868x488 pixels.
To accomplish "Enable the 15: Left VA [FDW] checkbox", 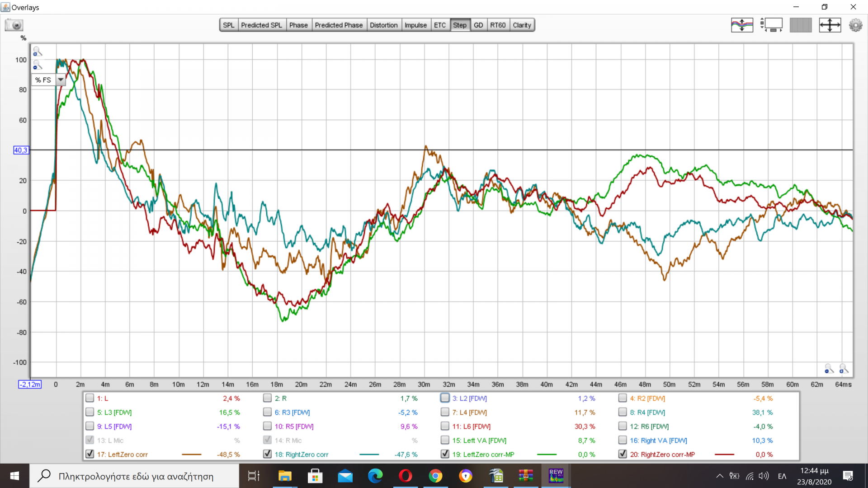I will pos(445,440).
